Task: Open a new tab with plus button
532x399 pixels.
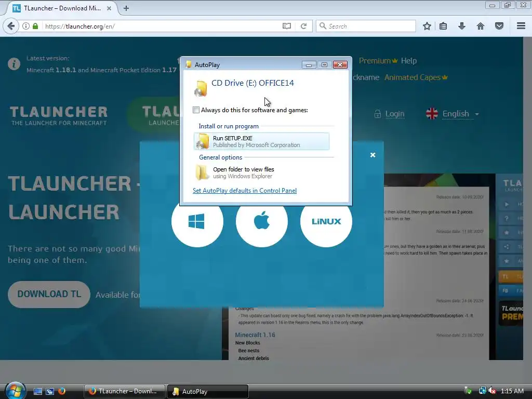Action: click(126, 8)
